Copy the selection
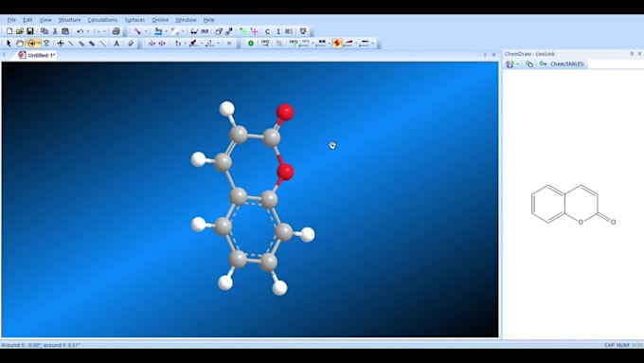The height and width of the screenshot is (363, 644). pyautogui.click(x=45, y=31)
